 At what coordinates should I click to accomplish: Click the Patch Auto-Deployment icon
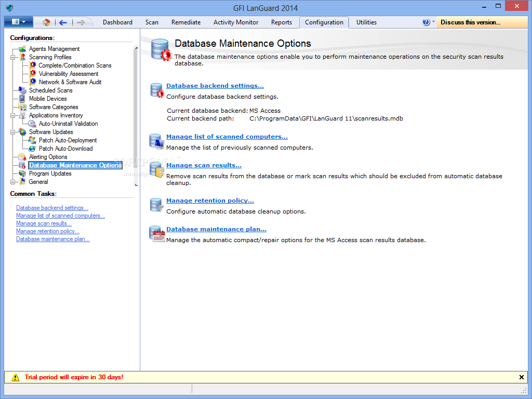(x=32, y=140)
